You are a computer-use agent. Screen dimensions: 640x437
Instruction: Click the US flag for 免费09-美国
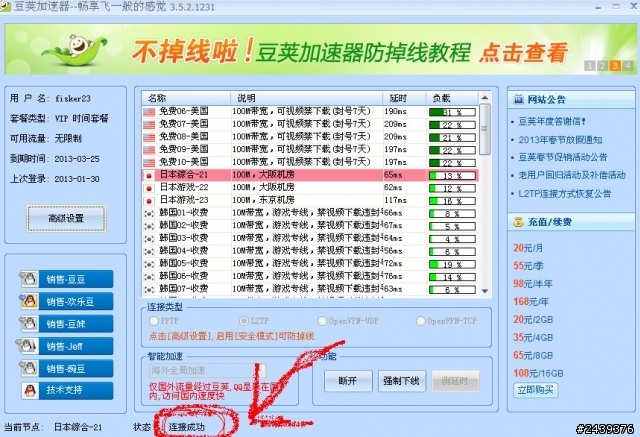pos(149,149)
